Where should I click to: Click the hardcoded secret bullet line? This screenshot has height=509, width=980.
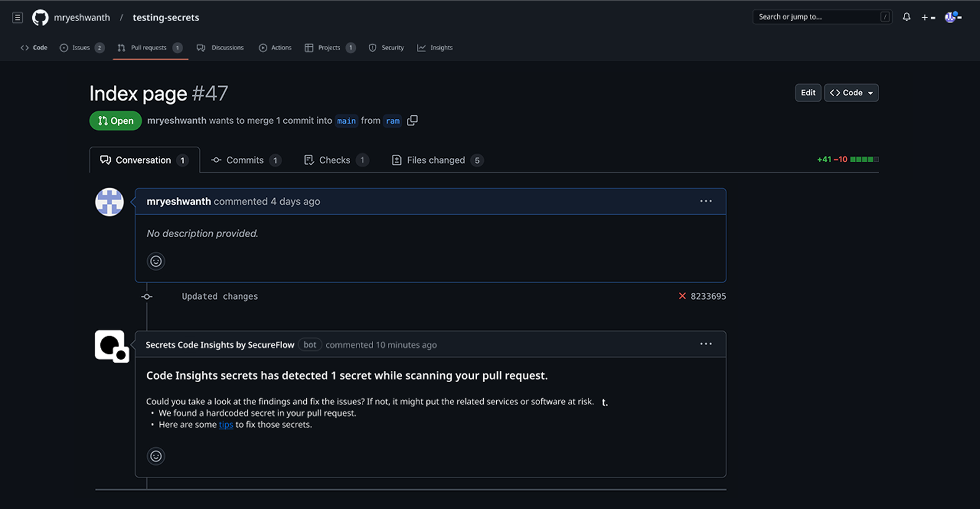(x=257, y=413)
